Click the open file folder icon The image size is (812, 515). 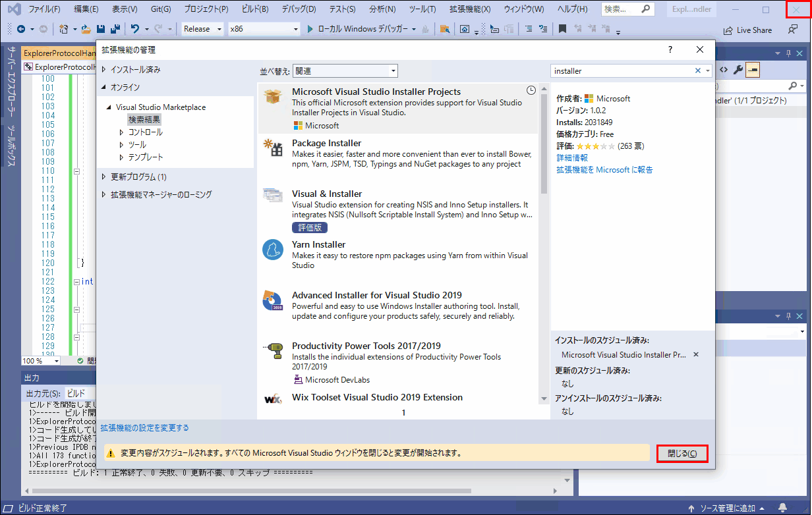(x=87, y=29)
